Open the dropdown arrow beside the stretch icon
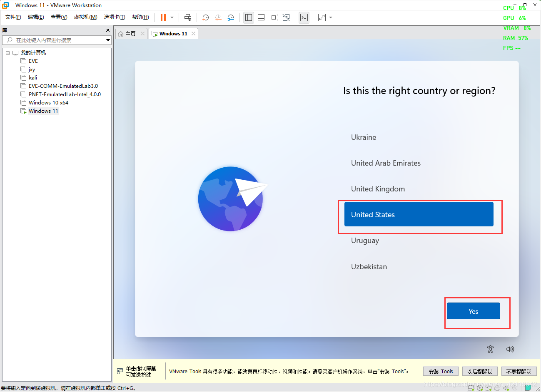The width and height of the screenshot is (541, 392). coord(331,17)
